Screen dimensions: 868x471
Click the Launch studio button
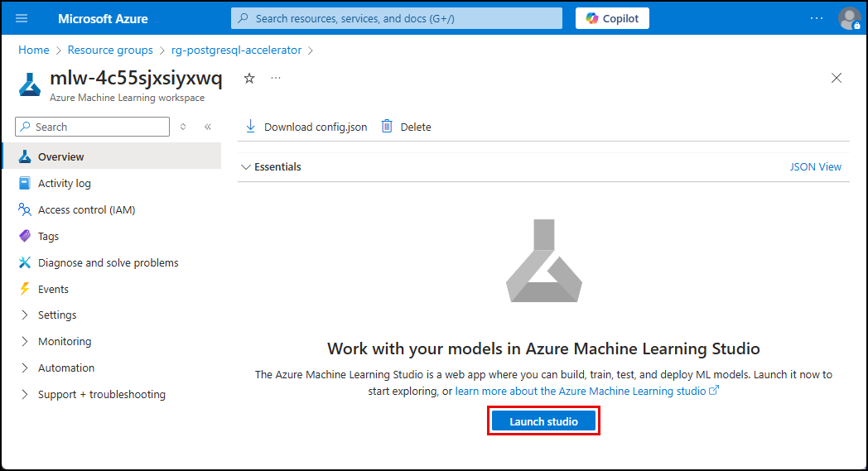[x=543, y=421]
